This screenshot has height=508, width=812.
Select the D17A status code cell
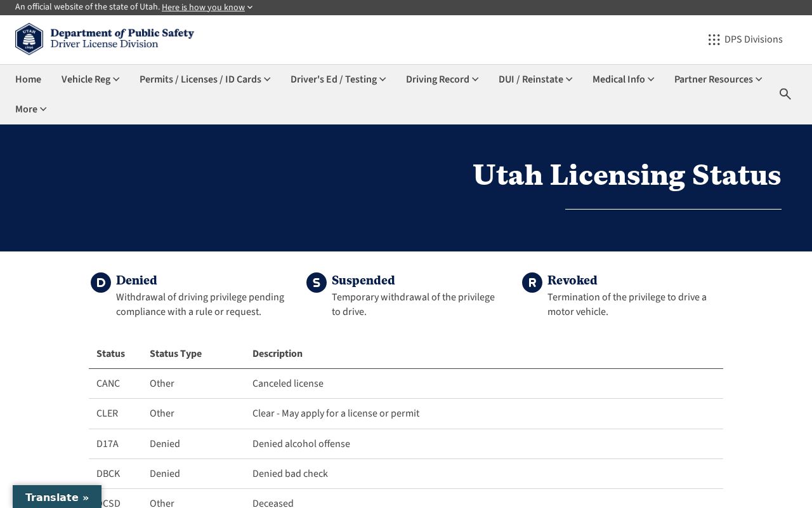click(x=107, y=444)
